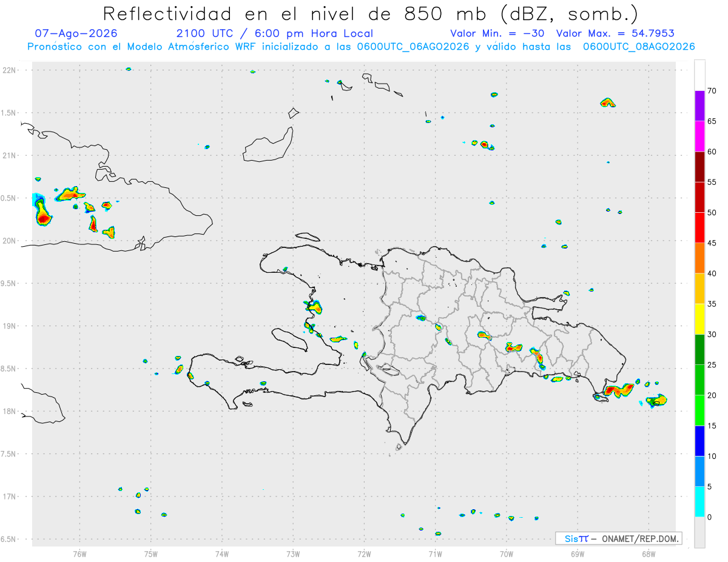The image size is (728, 562).
Task: Click the '72W' longitude label
Action: (364, 554)
